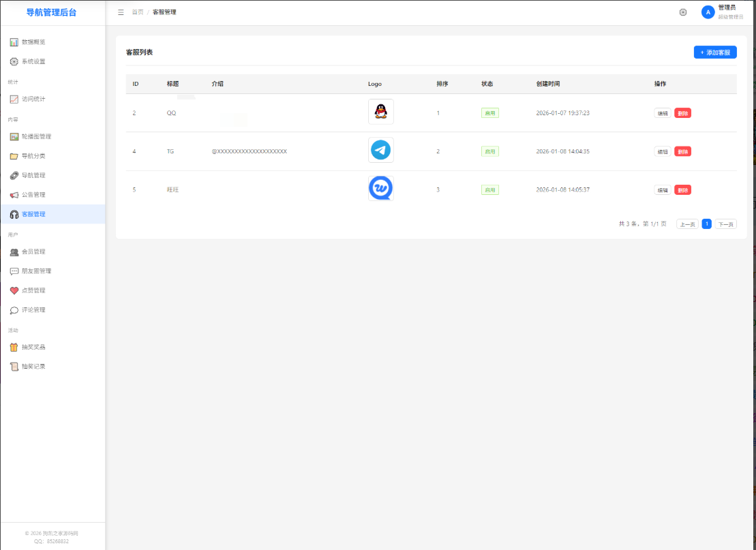Image resolution: width=756 pixels, height=550 pixels.
Task: Click the Telegram logo thumbnail
Action: coord(380,150)
